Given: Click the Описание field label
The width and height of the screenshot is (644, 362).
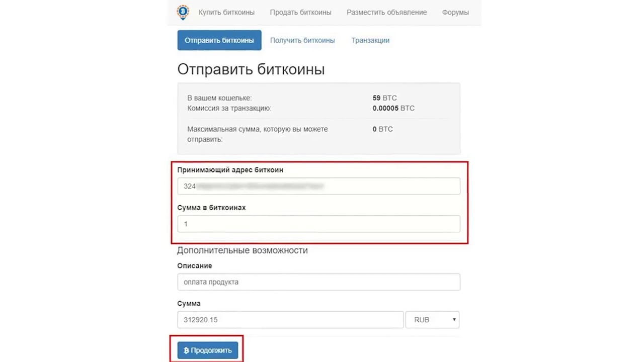Looking at the screenshot, I should click(x=195, y=265).
